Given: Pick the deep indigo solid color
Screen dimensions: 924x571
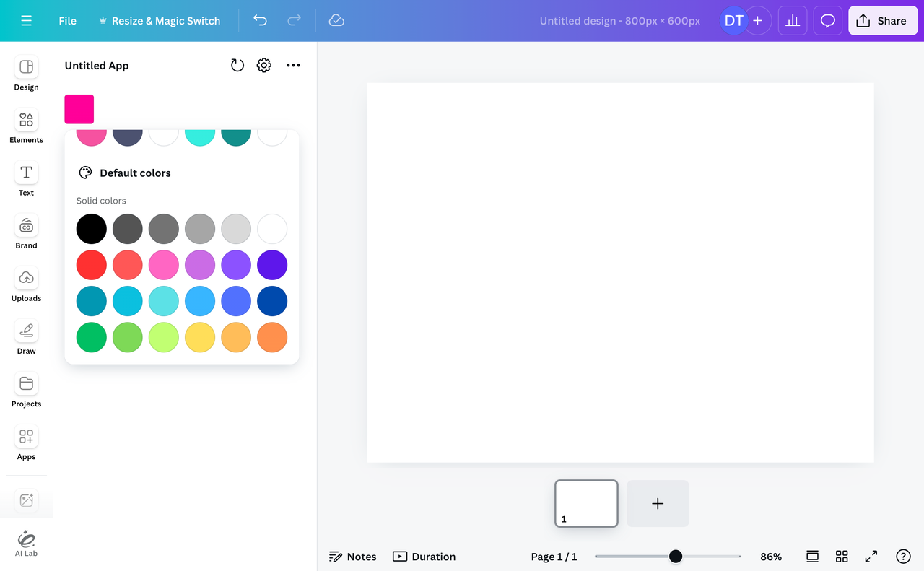Looking at the screenshot, I should click(x=272, y=265).
